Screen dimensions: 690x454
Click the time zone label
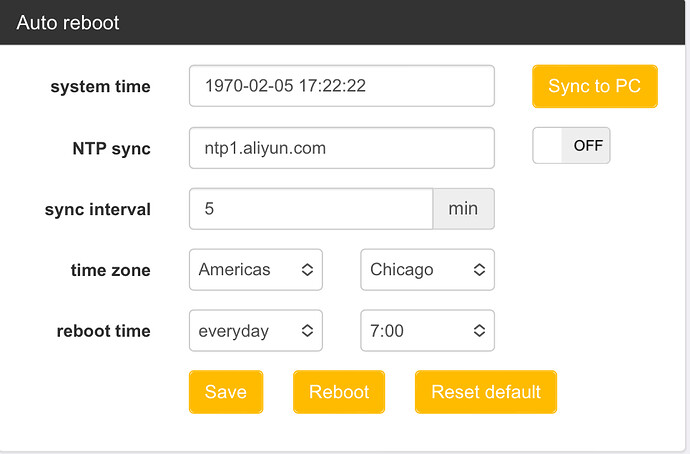pyautogui.click(x=110, y=270)
